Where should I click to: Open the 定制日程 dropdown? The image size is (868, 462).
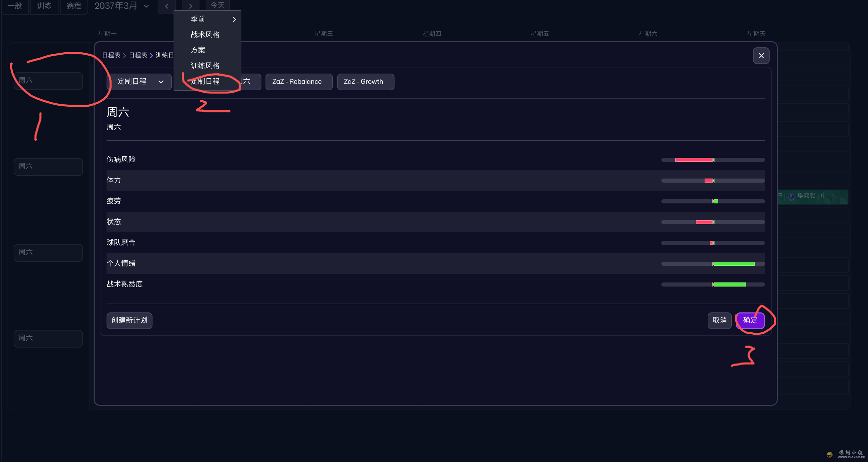point(139,82)
